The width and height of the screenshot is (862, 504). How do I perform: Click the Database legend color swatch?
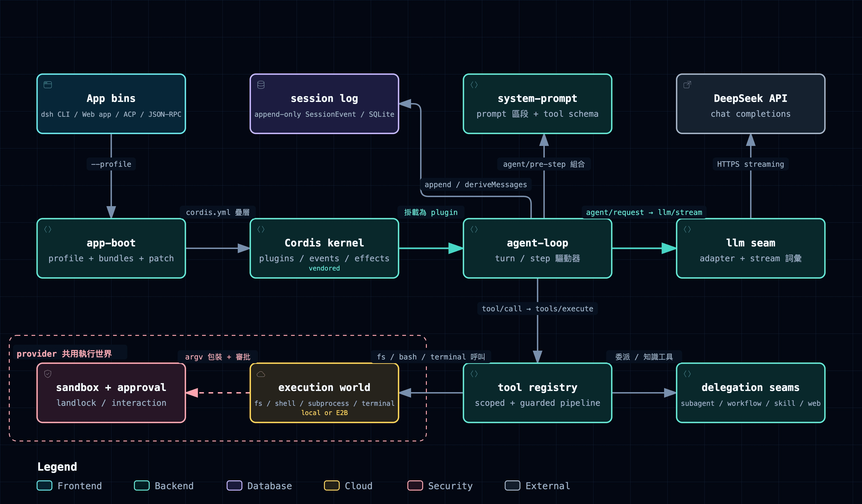pyautogui.click(x=234, y=485)
